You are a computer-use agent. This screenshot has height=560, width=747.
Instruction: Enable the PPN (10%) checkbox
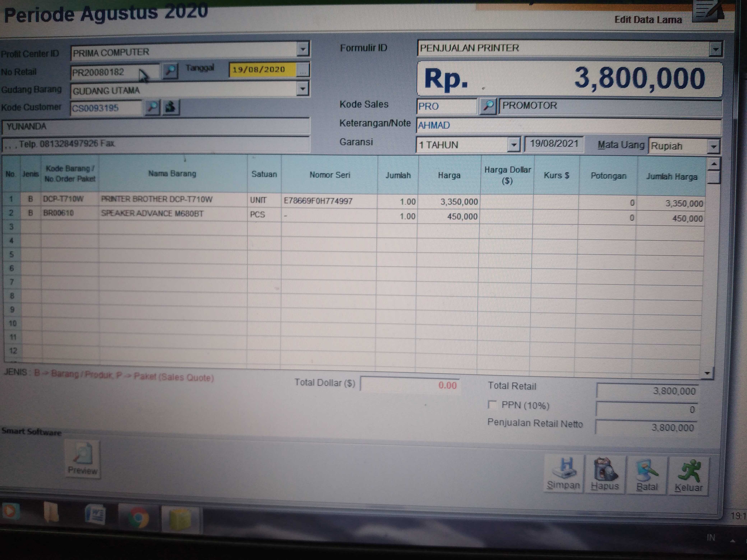click(x=492, y=405)
